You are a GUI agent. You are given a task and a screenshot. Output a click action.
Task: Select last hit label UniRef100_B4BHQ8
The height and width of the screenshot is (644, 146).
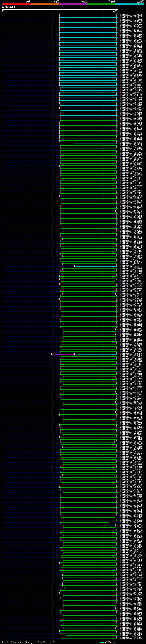pos(131,638)
